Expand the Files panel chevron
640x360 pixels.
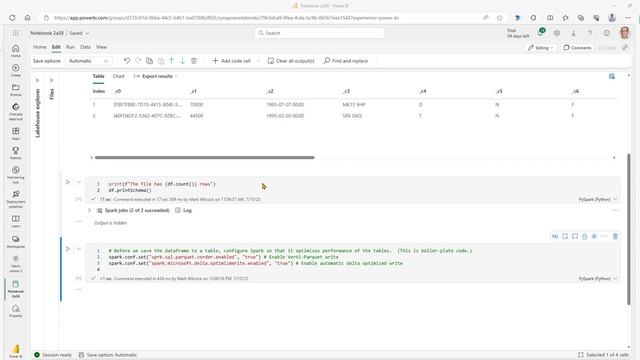(51, 80)
